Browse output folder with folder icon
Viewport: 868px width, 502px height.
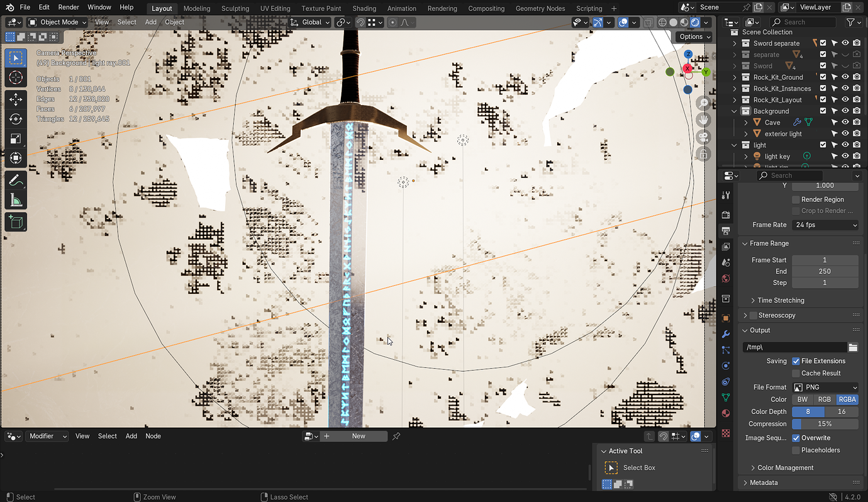pyautogui.click(x=853, y=347)
